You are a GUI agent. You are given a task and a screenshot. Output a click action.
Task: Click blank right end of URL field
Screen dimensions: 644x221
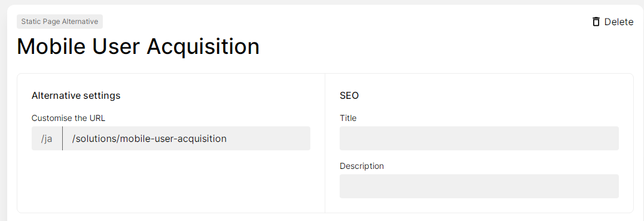(x=269, y=138)
